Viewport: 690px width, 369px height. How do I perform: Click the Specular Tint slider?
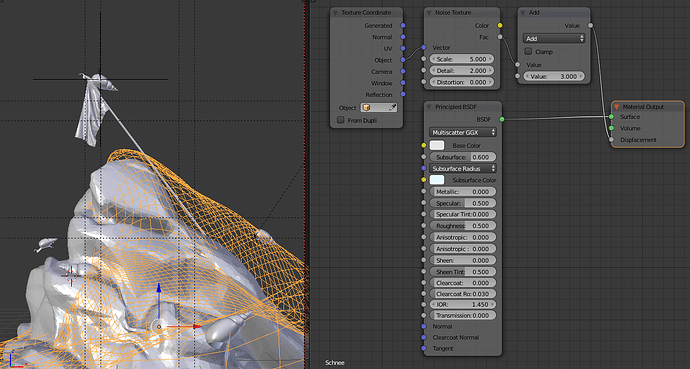(462, 214)
